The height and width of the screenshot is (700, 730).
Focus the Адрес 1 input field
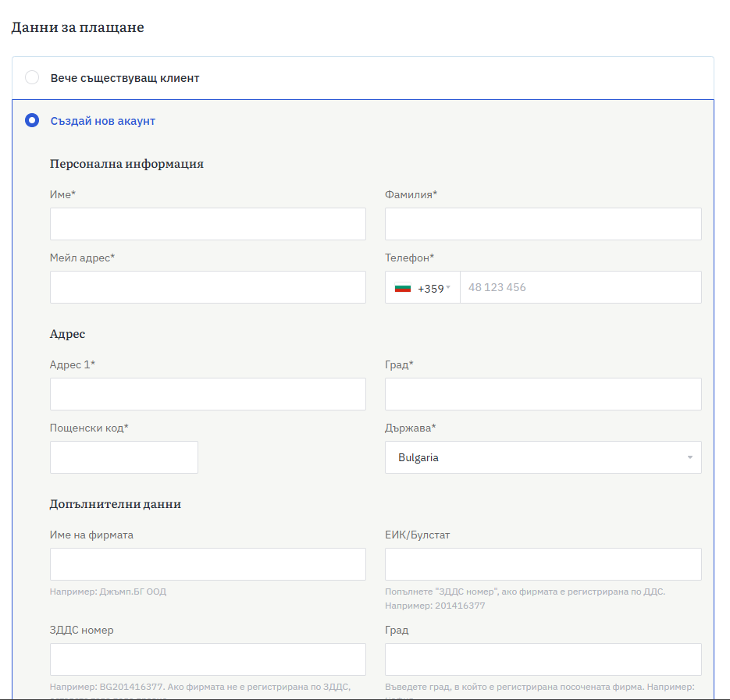coord(208,394)
